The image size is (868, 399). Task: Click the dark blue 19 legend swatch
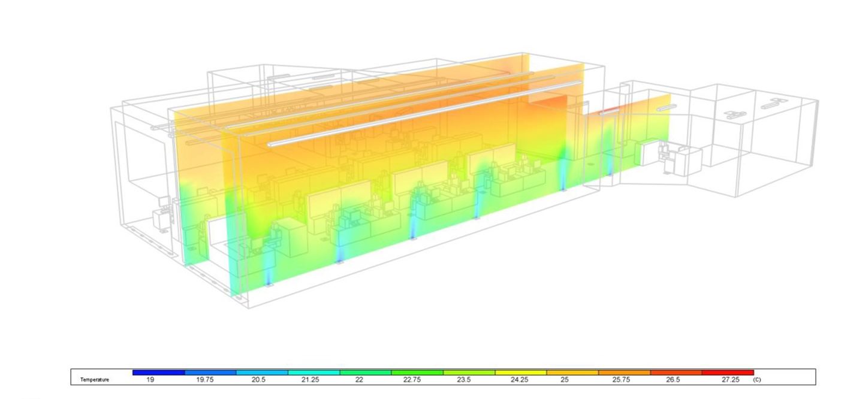(x=158, y=373)
